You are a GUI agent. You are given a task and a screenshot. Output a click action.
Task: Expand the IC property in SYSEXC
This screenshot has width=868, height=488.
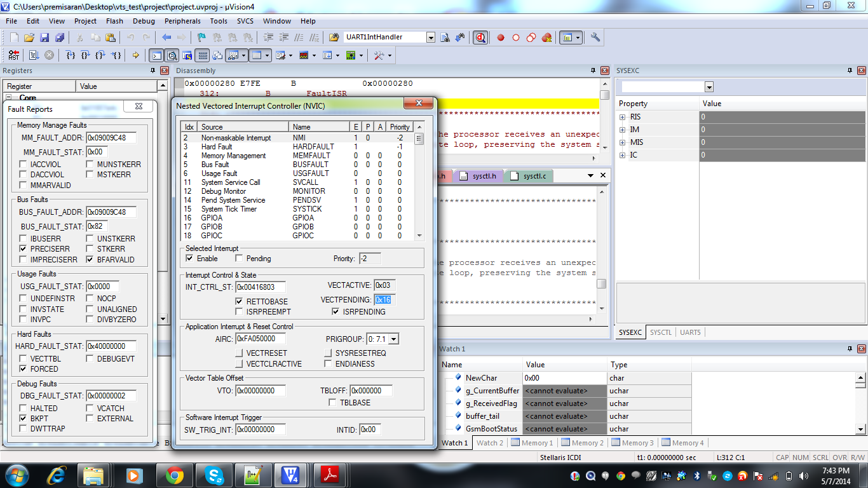pyautogui.click(x=623, y=155)
